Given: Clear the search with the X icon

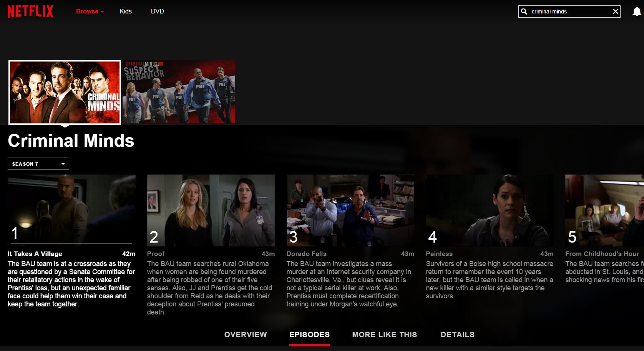Looking at the screenshot, I should [x=616, y=12].
